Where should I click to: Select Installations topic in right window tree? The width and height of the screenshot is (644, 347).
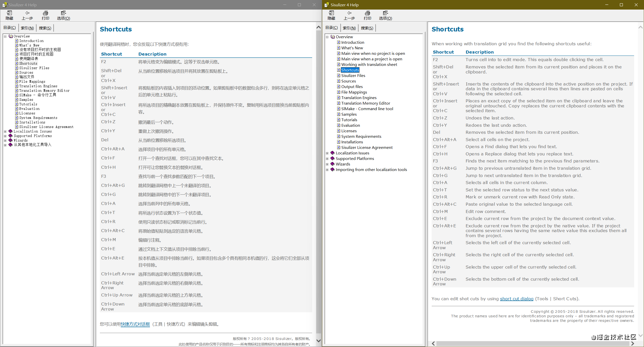(352, 142)
